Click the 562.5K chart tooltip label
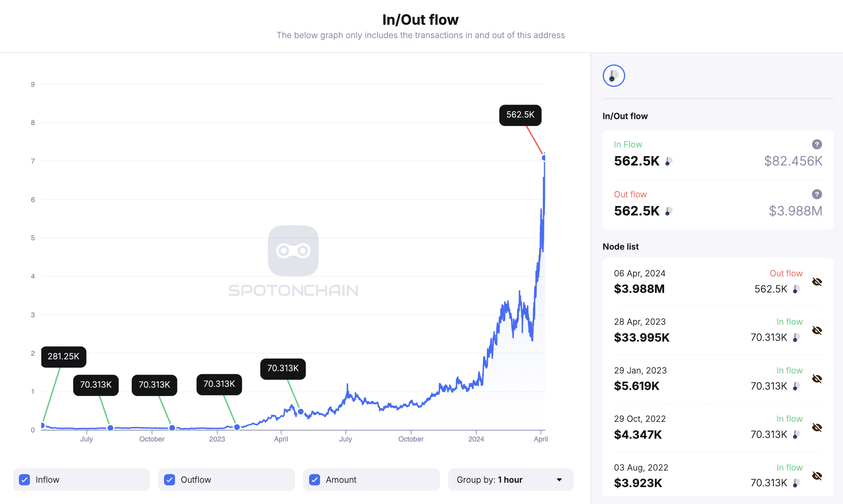 tap(520, 115)
